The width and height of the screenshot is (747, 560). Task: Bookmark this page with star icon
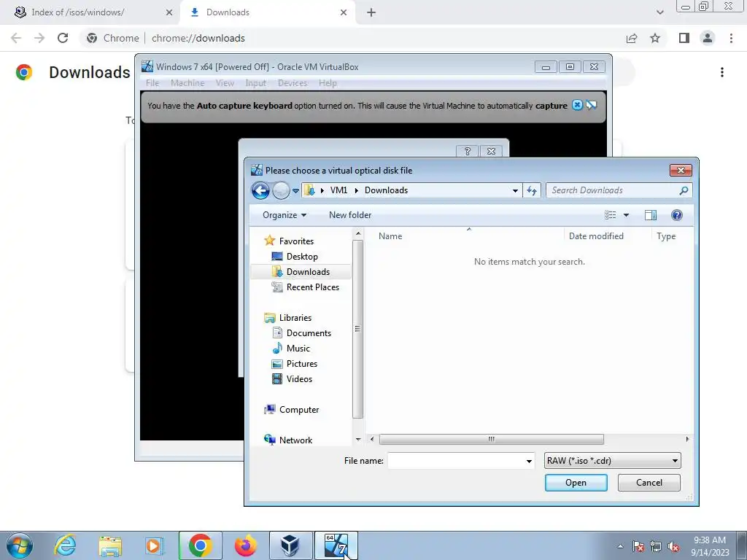click(x=655, y=38)
